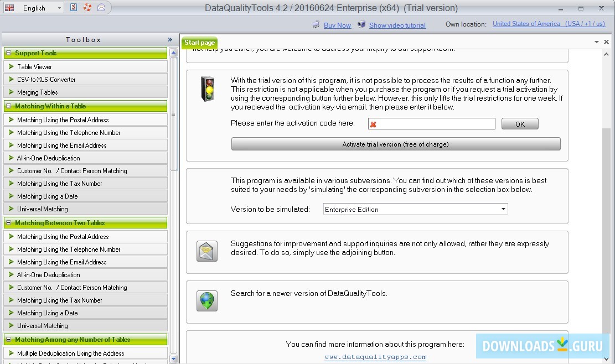Click the lifebuoy help icon
The width and height of the screenshot is (615, 364).
pos(87,7)
